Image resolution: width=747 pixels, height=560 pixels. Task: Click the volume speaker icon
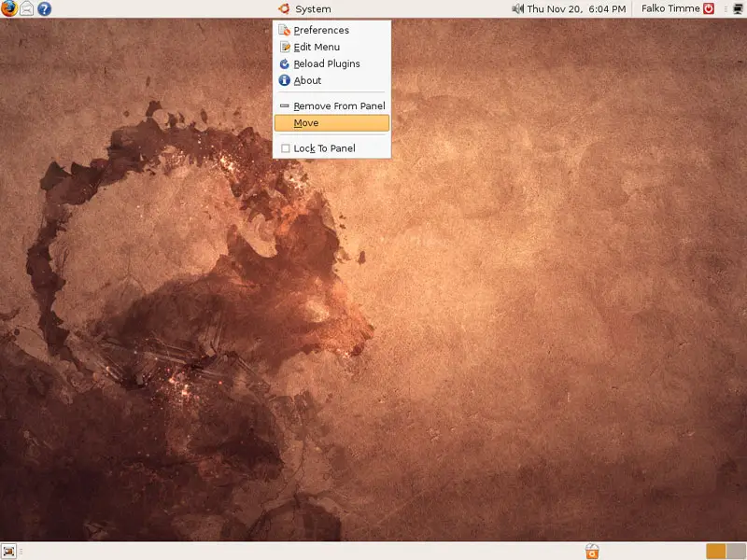tap(518, 9)
